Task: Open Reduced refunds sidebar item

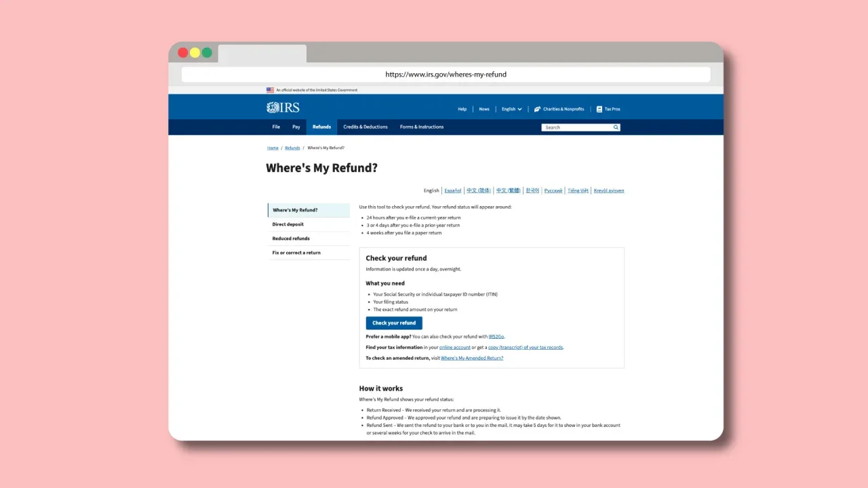Action: coord(291,239)
